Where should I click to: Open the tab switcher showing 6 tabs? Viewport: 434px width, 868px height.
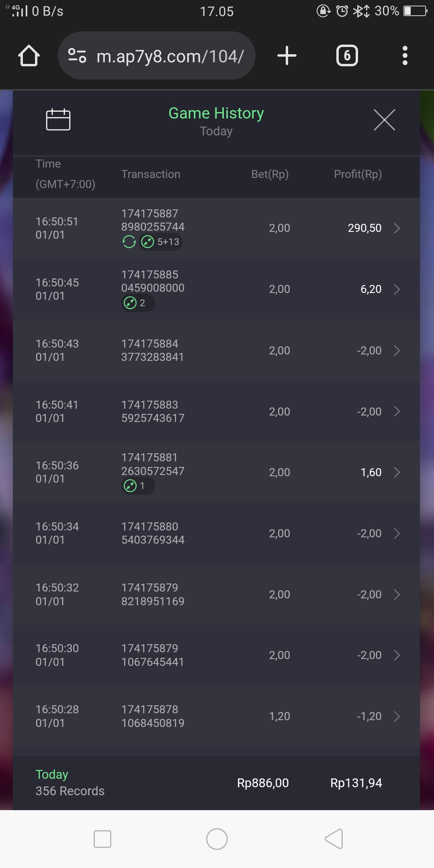pos(347,55)
